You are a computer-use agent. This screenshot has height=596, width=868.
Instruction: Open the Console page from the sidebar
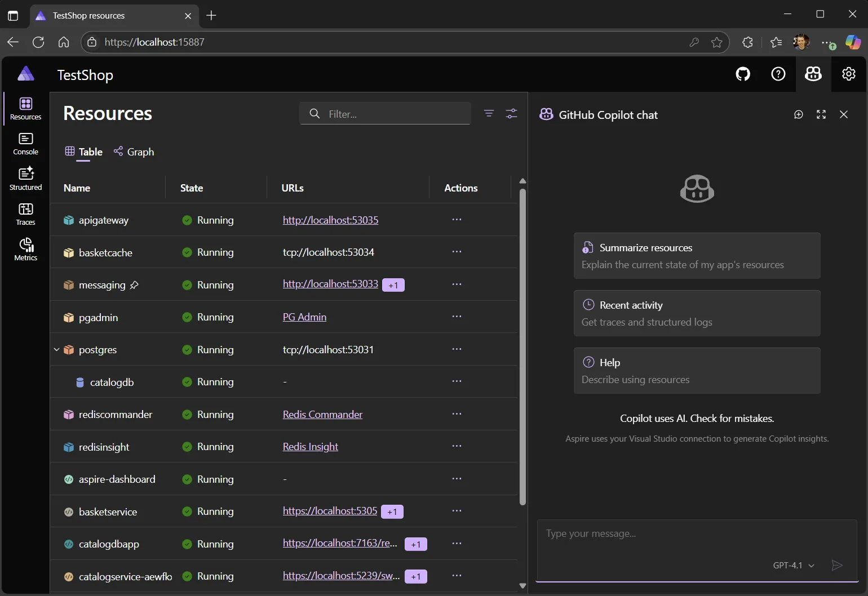25,144
